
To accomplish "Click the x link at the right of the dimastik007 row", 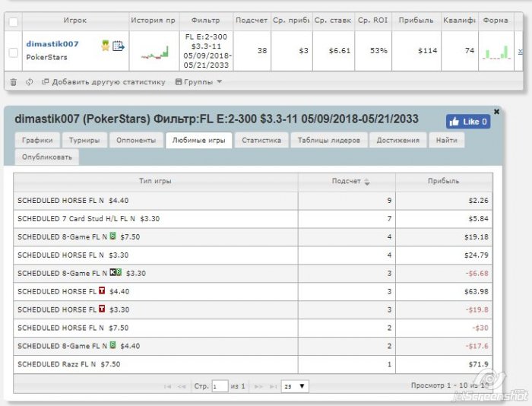I will pos(520,52).
